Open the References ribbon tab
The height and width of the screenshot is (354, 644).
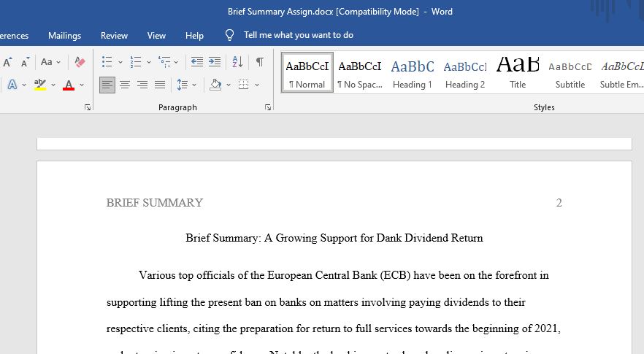pos(15,36)
